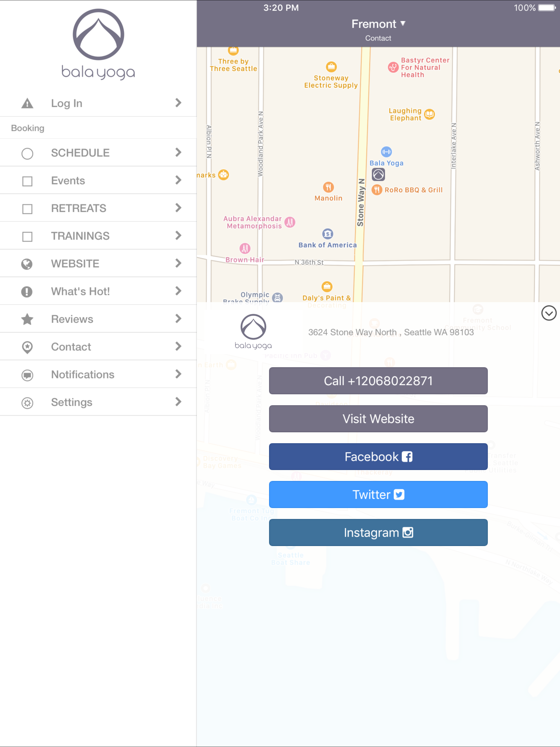The image size is (560, 747).
Task: Tap the Stoneway Electric Supply marker
Action: pyautogui.click(x=331, y=66)
